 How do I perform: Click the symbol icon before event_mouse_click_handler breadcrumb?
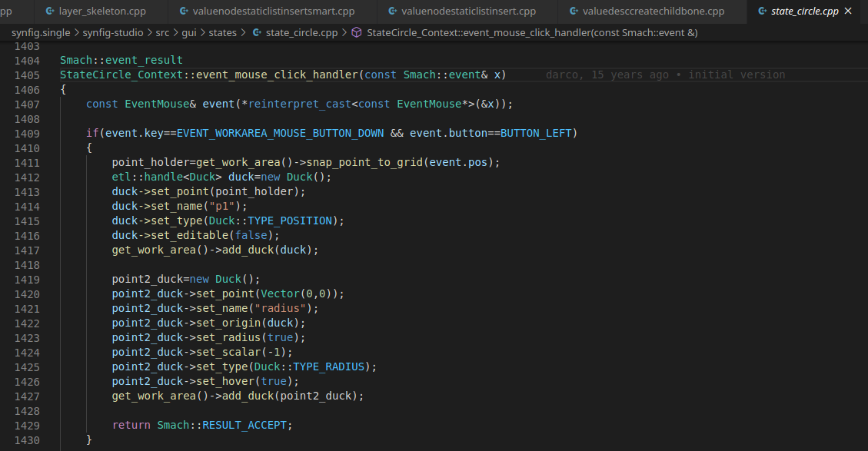(355, 32)
